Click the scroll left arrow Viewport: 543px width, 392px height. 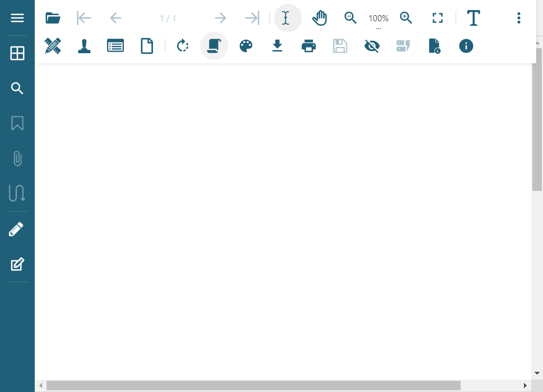point(41,385)
